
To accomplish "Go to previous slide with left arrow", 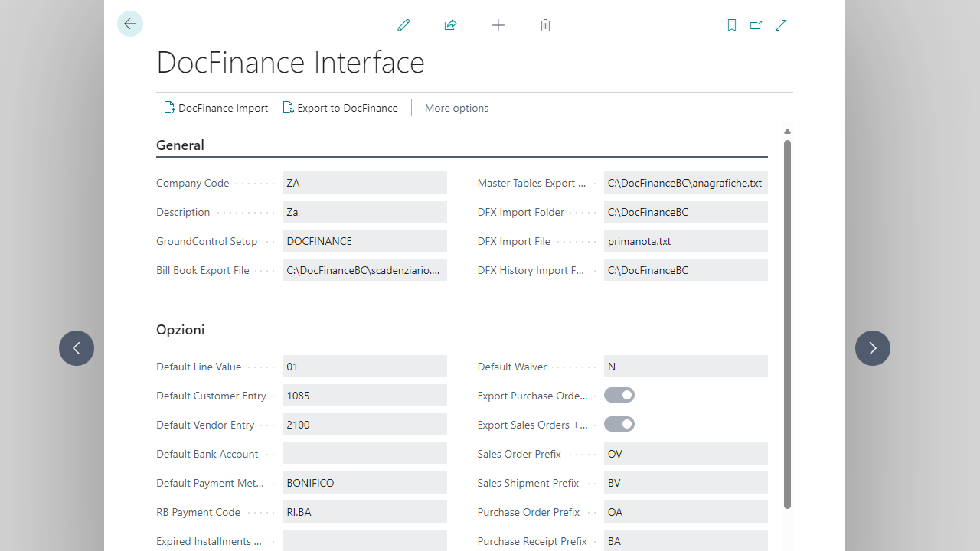I will pos(77,348).
